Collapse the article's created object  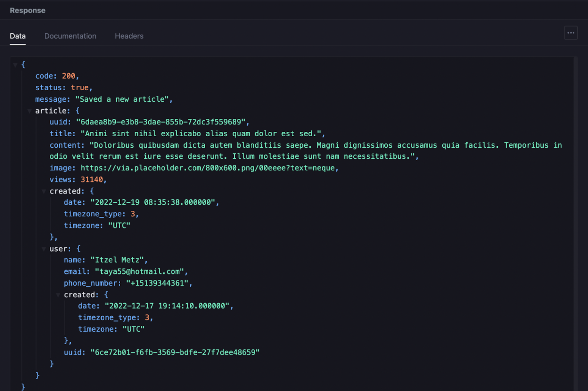44,191
